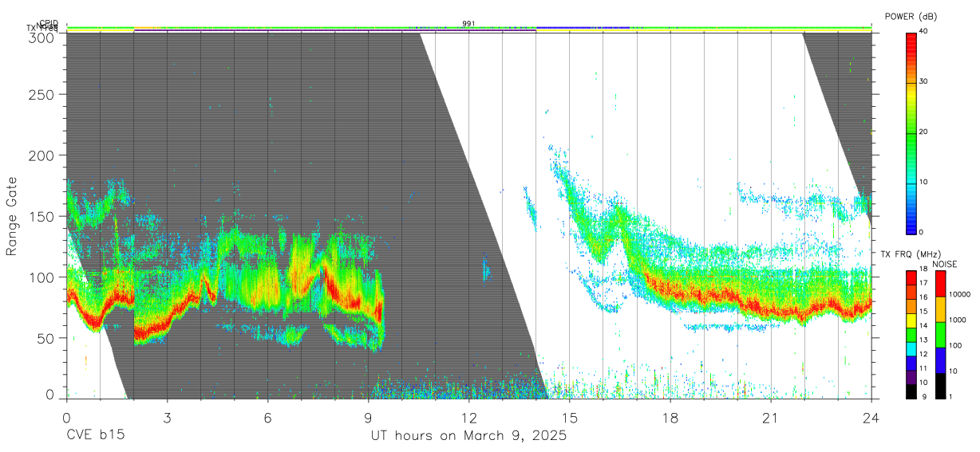The image size is (980, 452).
Task: Click the UT hours on March 9, 2025 title
Action: (468, 436)
